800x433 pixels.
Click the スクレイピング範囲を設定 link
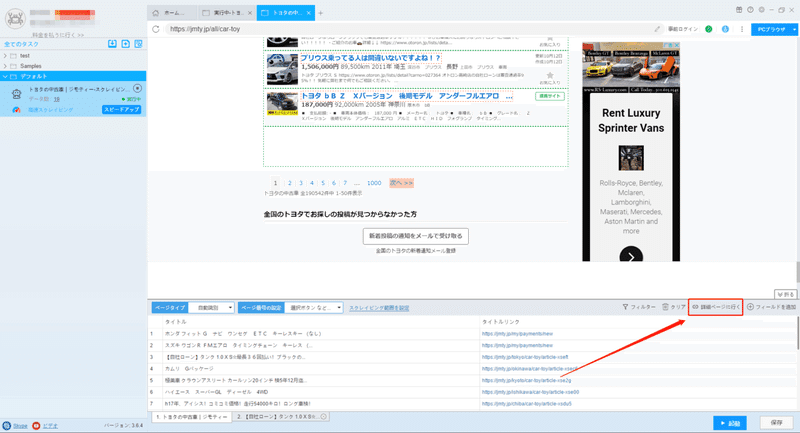click(379, 308)
